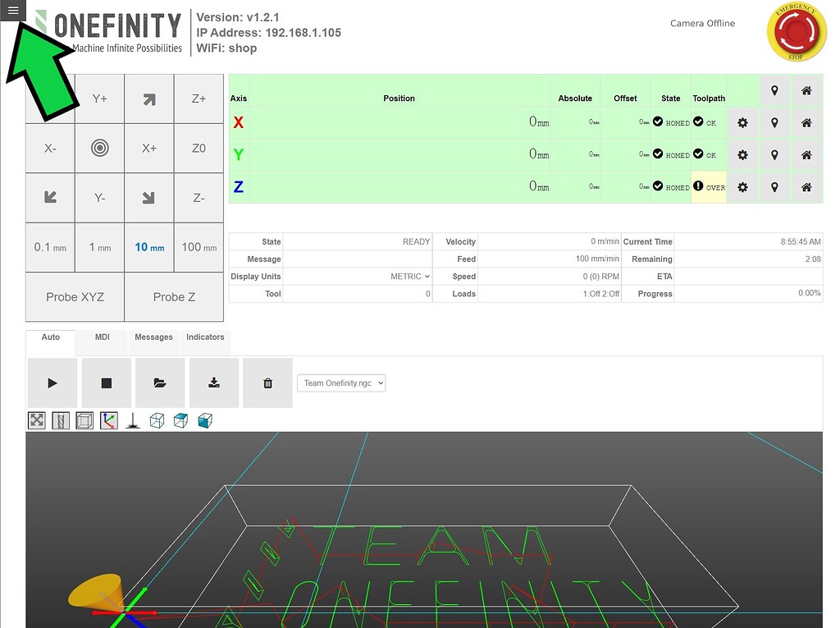Click the 0.00% progress value
840x628 pixels.
click(810, 293)
